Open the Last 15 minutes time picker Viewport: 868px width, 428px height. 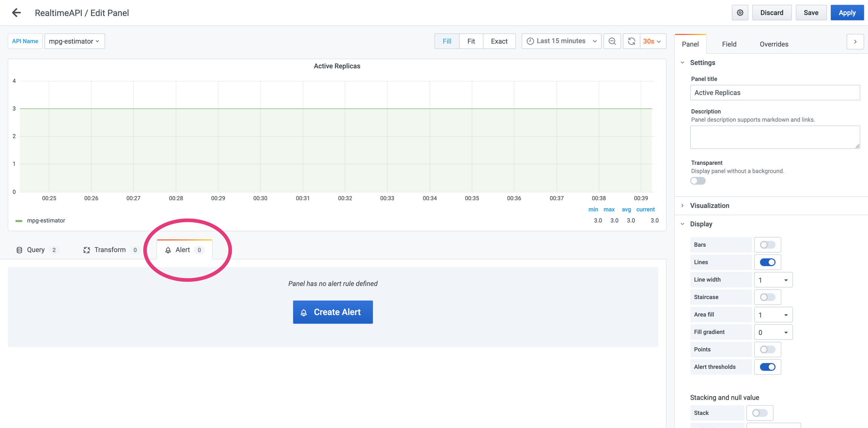[561, 41]
